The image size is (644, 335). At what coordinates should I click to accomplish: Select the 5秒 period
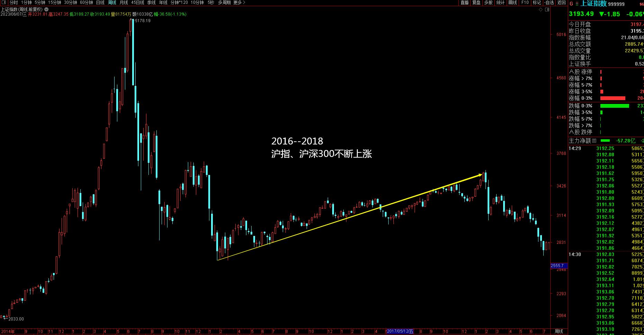pyautogui.click(x=211, y=2)
